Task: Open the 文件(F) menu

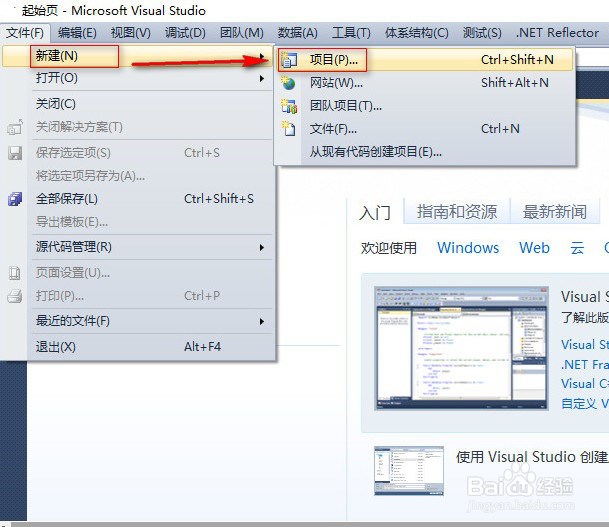Action: tap(25, 33)
